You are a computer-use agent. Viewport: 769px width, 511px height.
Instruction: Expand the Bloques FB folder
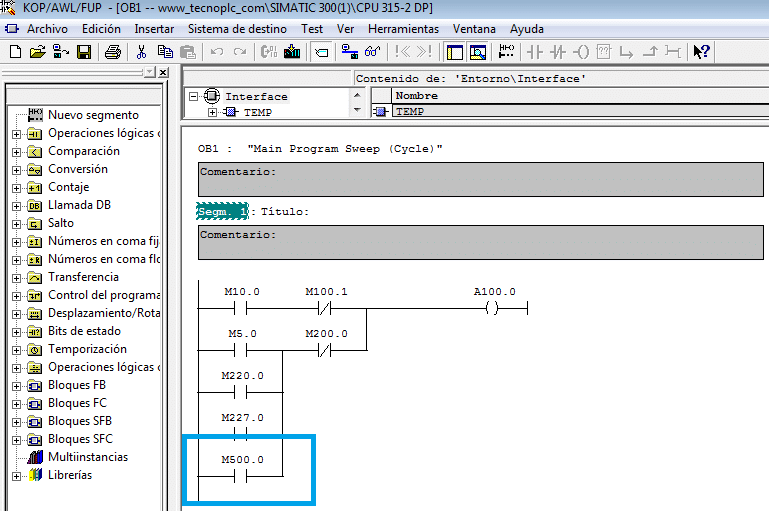click(17, 386)
